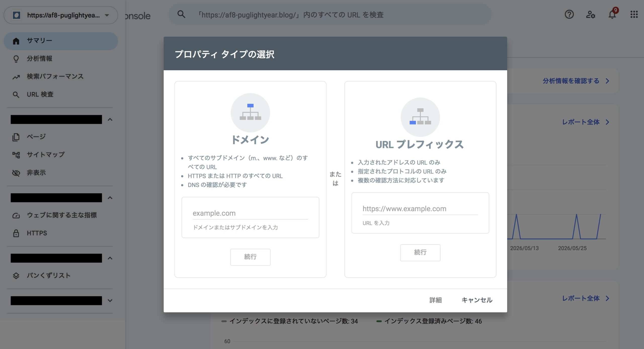Click 続行 under the URL プレフィックス card
Image resolution: width=644 pixels, height=349 pixels.
click(x=420, y=252)
